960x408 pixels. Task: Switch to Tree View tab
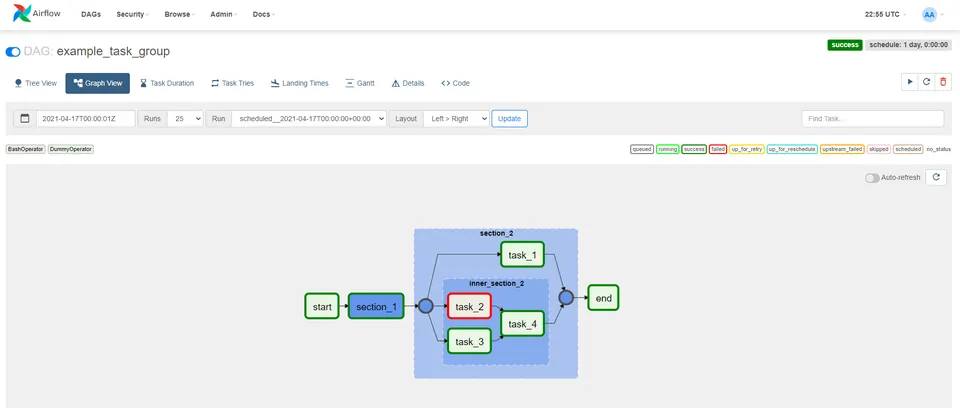coord(36,83)
